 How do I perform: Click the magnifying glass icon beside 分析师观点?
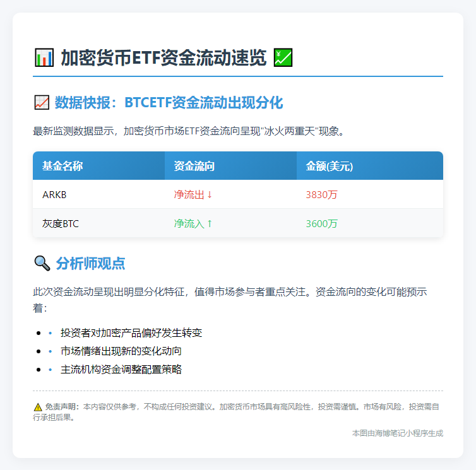42,263
